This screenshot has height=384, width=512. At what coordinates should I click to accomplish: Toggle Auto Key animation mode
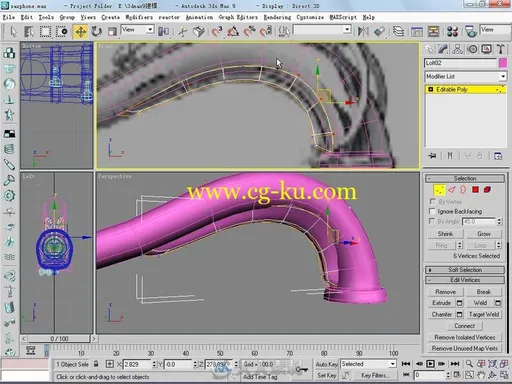[327, 364]
